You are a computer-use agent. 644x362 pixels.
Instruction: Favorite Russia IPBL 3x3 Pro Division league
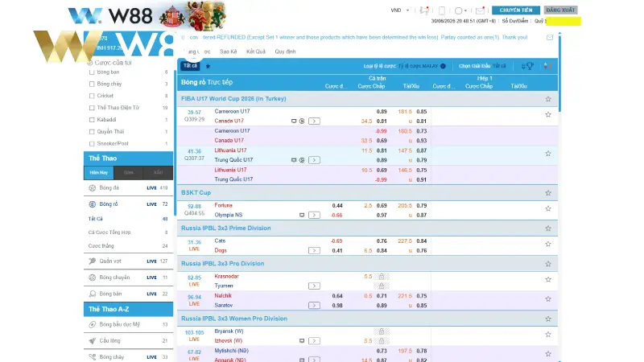point(548,264)
